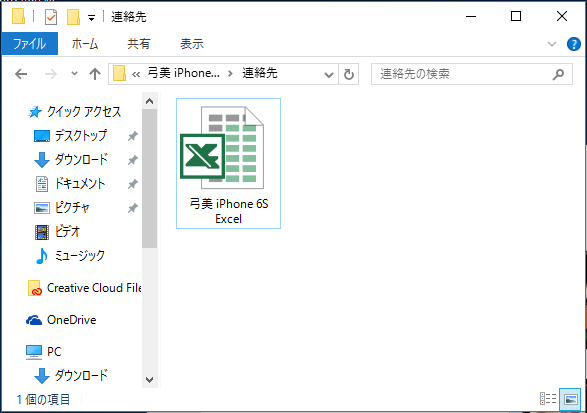Screen dimensions: 587x413
Task: Click the pin icon next to ダウンロード
Action: pyautogui.click(x=133, y=160)
